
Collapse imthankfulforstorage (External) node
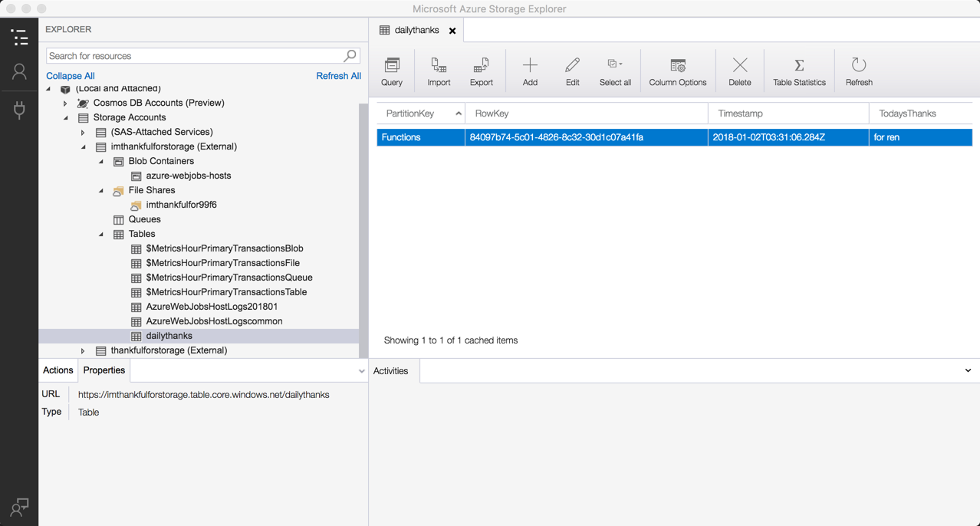click(83, 146)
